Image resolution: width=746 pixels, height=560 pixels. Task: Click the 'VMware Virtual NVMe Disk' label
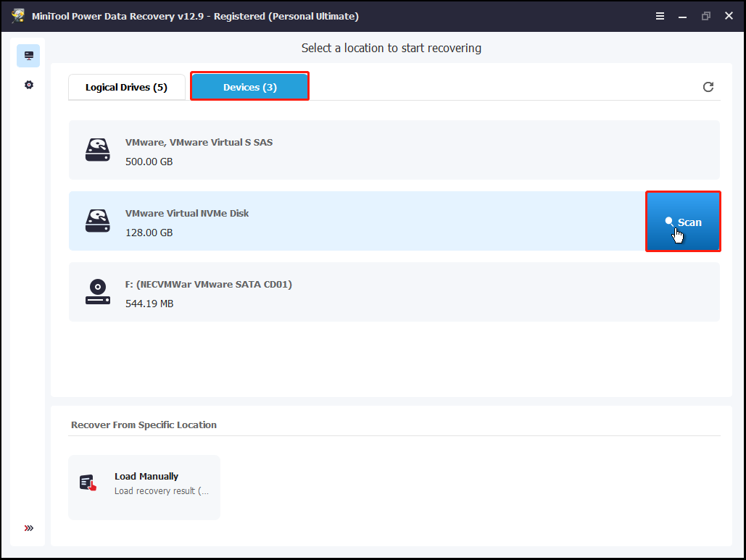click(x=187, y=214)
